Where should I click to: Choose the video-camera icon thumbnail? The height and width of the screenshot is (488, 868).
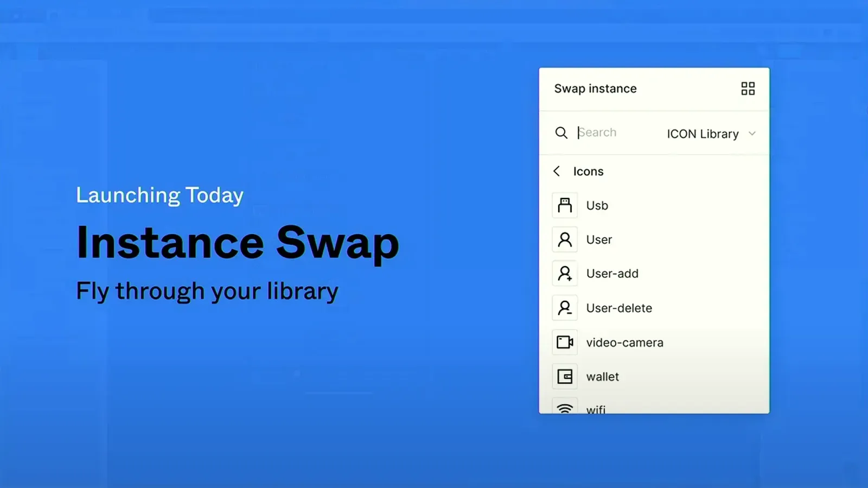pos(565,342)
